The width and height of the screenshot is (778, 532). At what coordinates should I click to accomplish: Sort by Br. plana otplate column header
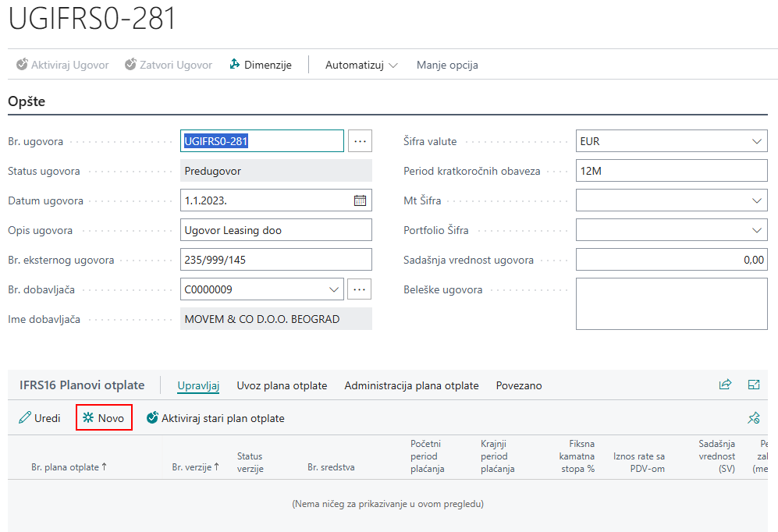coord(69,467)
